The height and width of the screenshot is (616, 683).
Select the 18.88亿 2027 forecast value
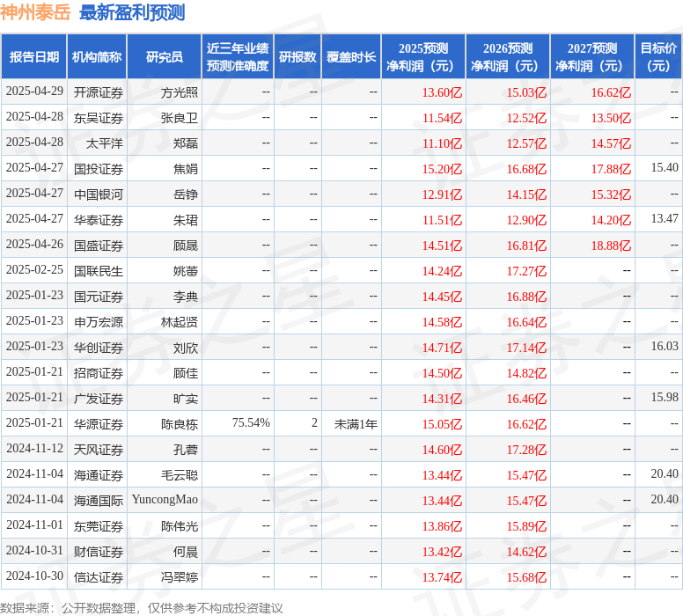[611, 246]
